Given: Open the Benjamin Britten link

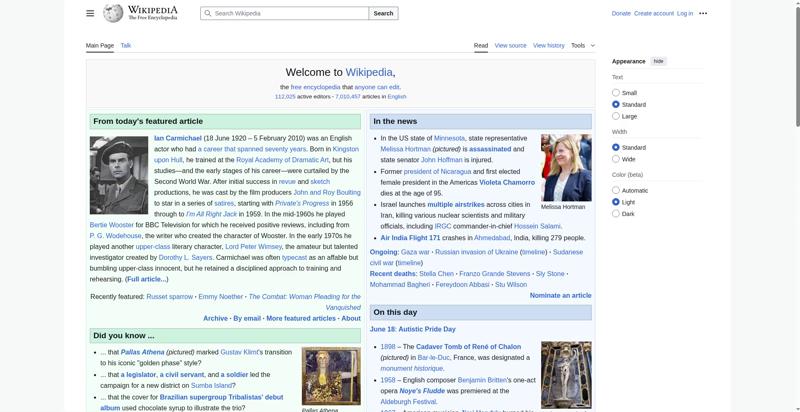Looking at the screenshot, I should [x=483, y=380].
